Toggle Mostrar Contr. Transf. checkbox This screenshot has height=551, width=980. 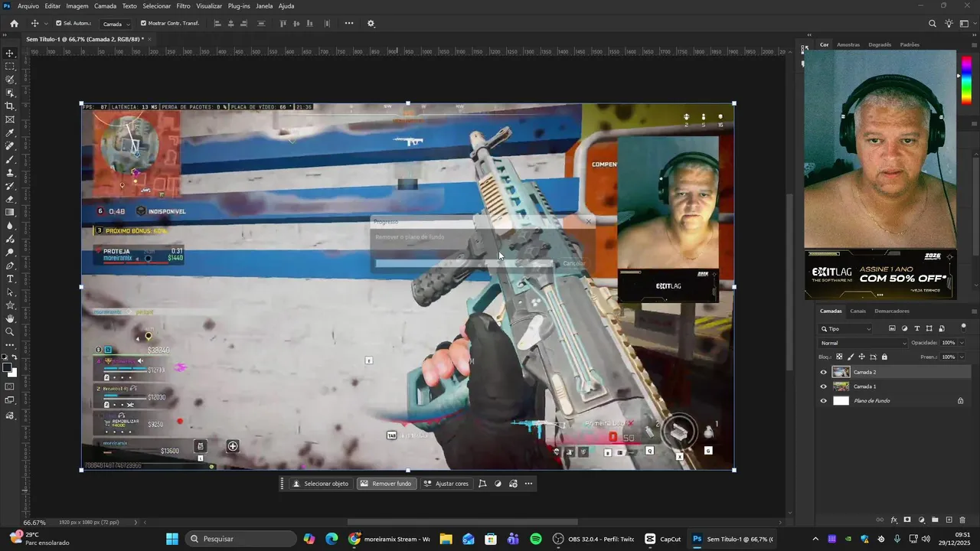coord(143,24)
